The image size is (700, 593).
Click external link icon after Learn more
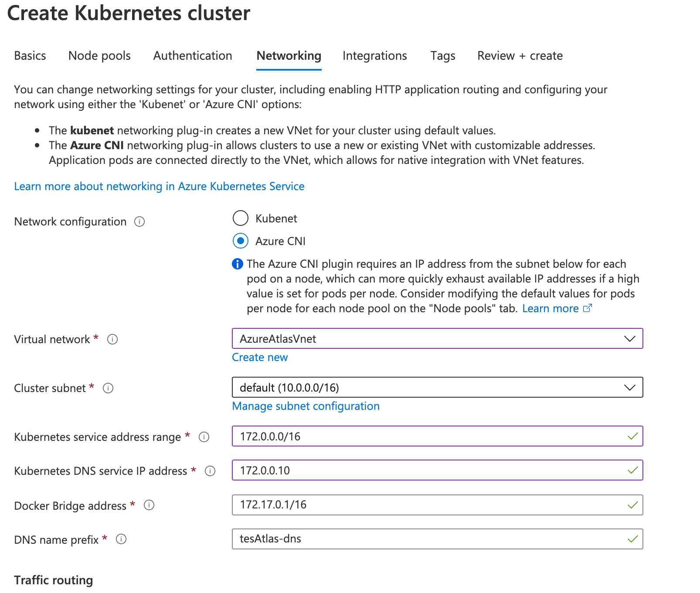point(588,308)
